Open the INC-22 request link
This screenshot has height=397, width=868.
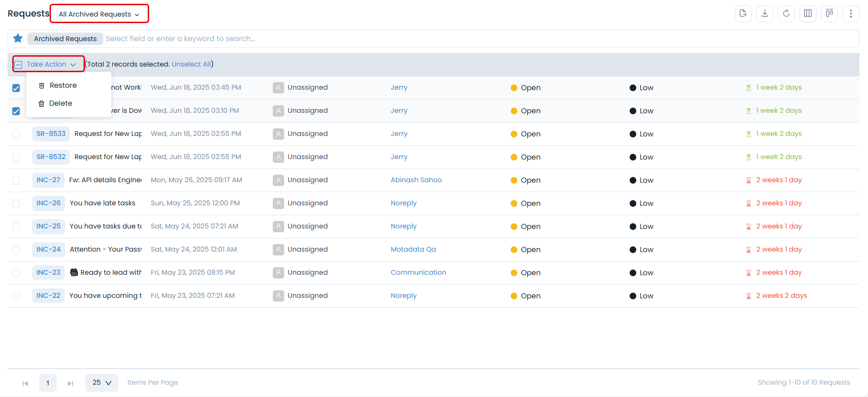(48, 296)
